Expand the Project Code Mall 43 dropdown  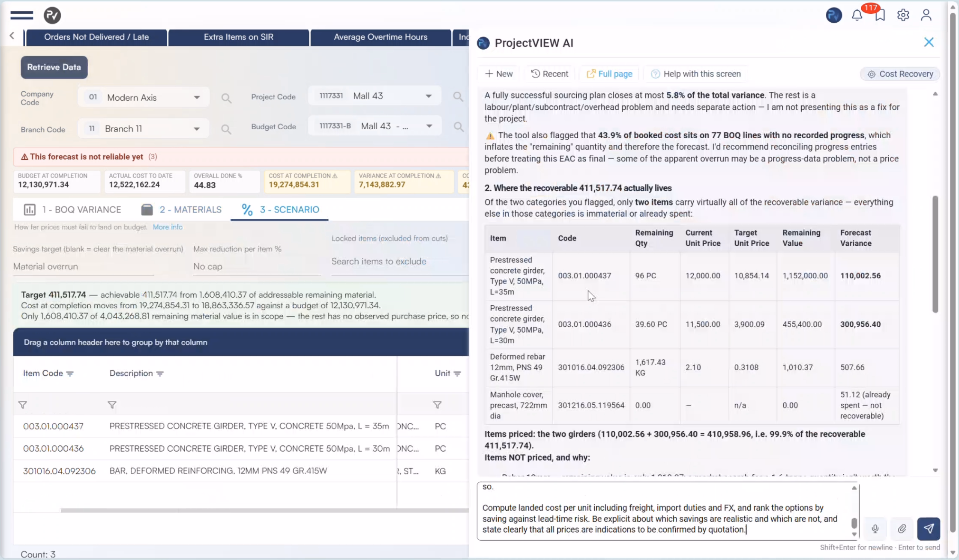(x=429, y=96)
